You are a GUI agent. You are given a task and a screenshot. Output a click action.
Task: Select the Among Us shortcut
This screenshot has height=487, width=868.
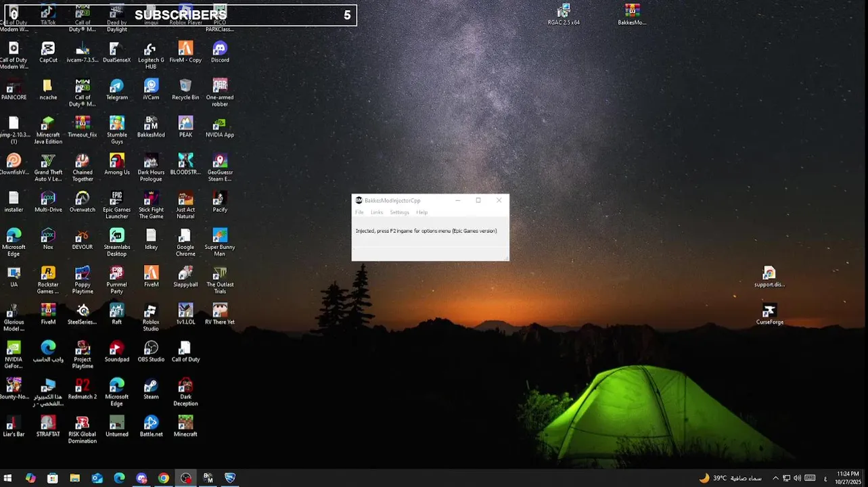[x=116, y=164]
